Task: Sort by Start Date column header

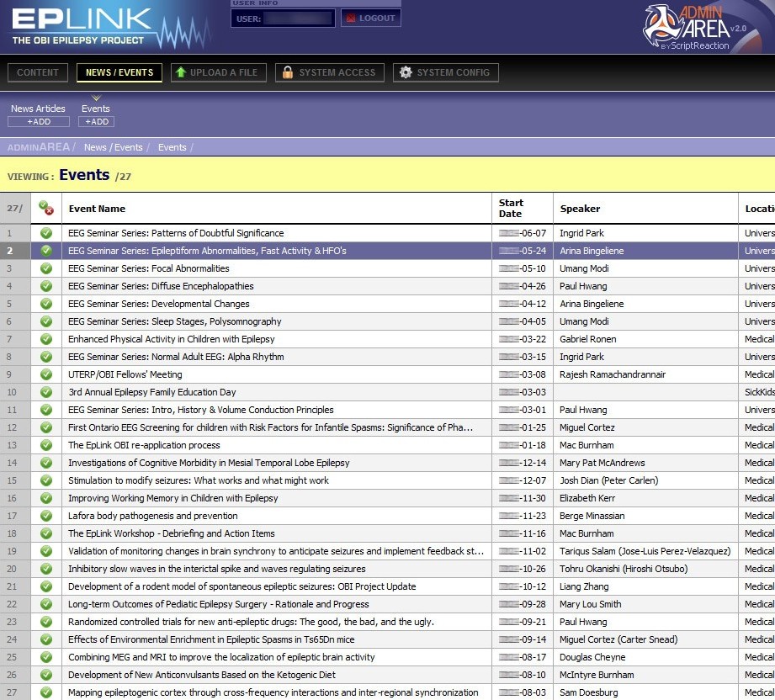Action: tap(511, 208)
